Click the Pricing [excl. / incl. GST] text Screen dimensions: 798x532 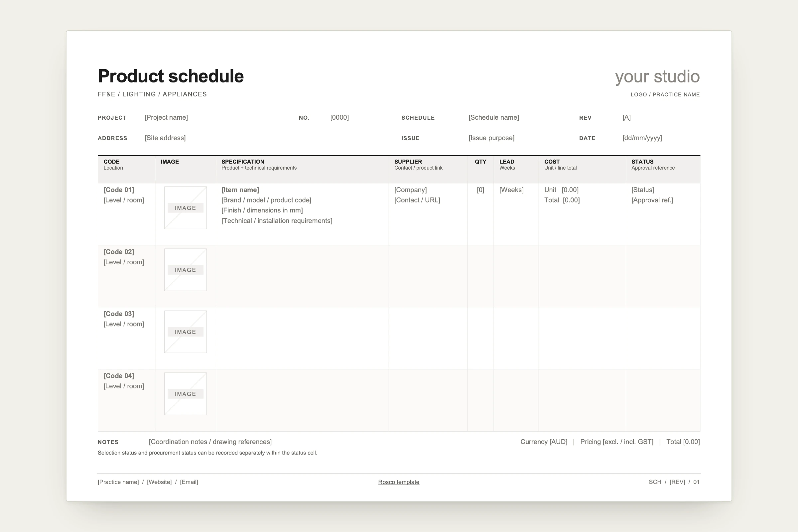pyautogui.click(x=616, y=442)
